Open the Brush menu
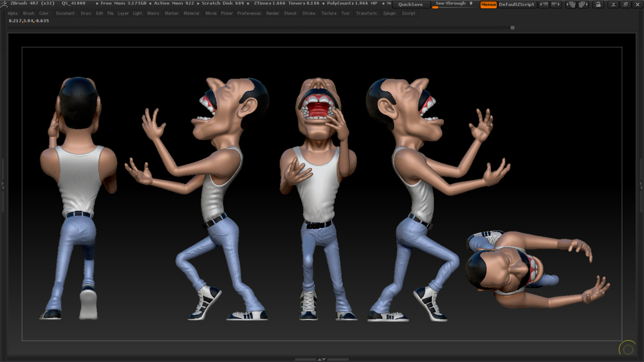 coord(29,13)
